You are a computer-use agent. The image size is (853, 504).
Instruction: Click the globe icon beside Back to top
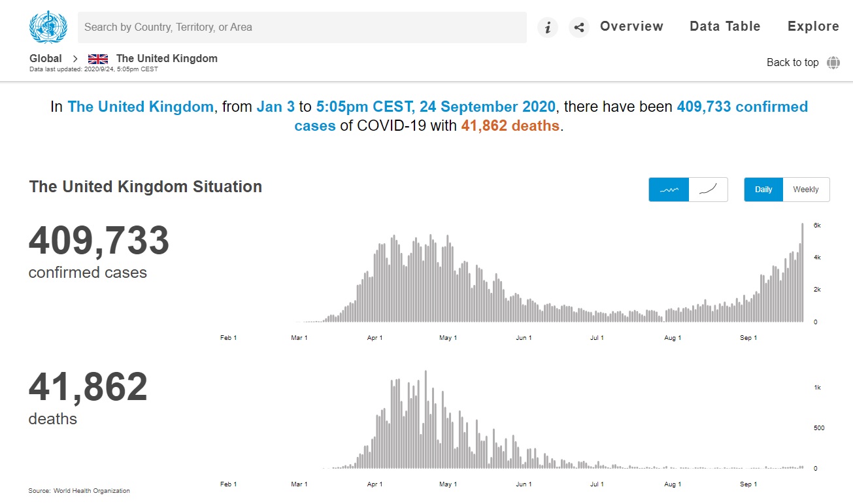pyautogui.click(x=833, y=63)
